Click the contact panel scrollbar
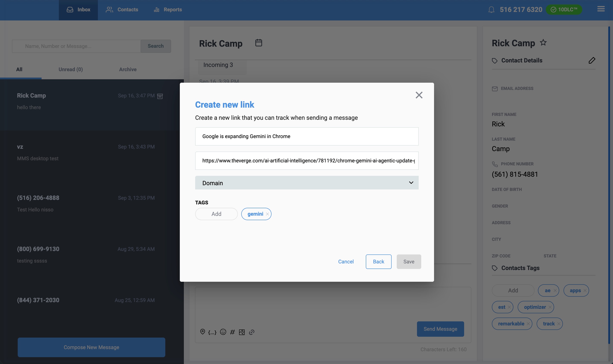613x364 pixels. point(609,185)
